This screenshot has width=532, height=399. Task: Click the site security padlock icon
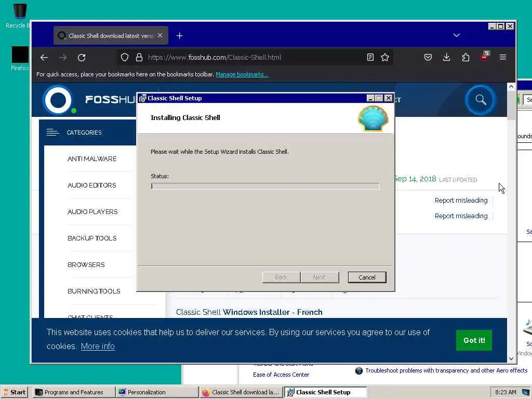[139, 57]
